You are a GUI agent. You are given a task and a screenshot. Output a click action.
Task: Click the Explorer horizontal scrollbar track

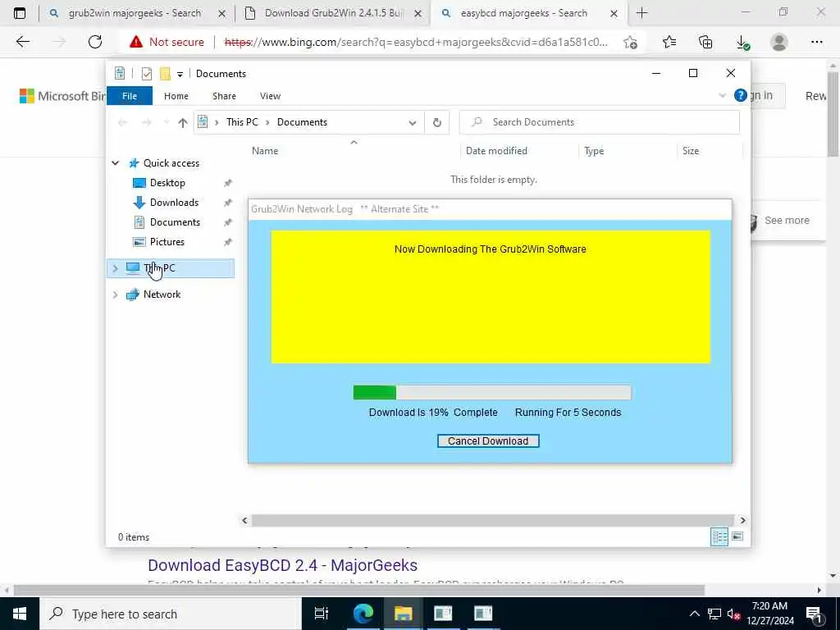click(x=492, y=520)
